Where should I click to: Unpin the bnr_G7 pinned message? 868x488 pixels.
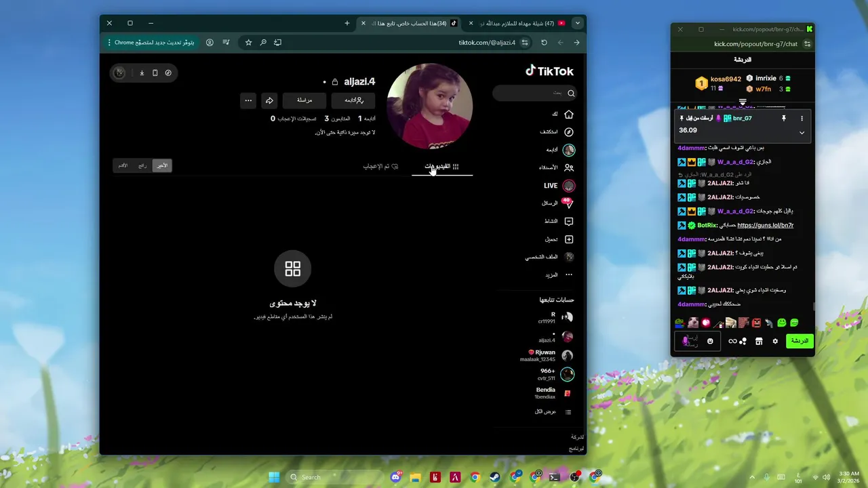[x=784, y=118]
